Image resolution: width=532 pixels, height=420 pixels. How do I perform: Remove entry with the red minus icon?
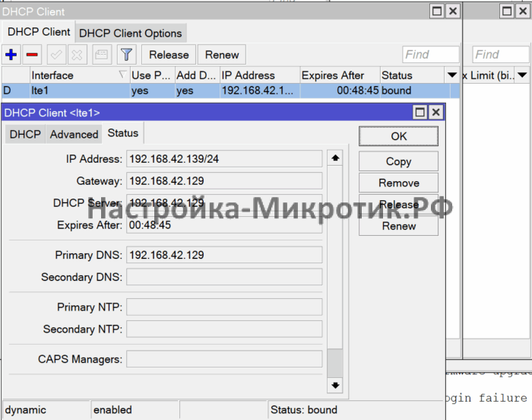pos(32,54)
